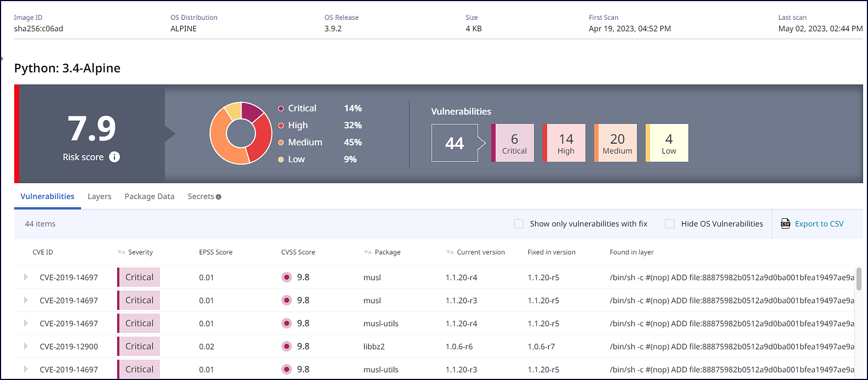
Task: Switch to the Layers tab
Action: click(x=99, y=196)
